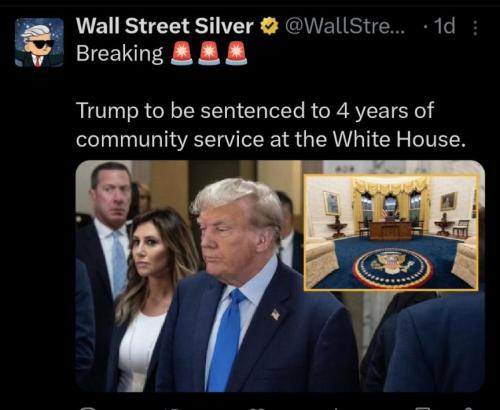The image size is (500, 410).
Task: Tap the reply icon below the photo
Action: click(88, 408)
